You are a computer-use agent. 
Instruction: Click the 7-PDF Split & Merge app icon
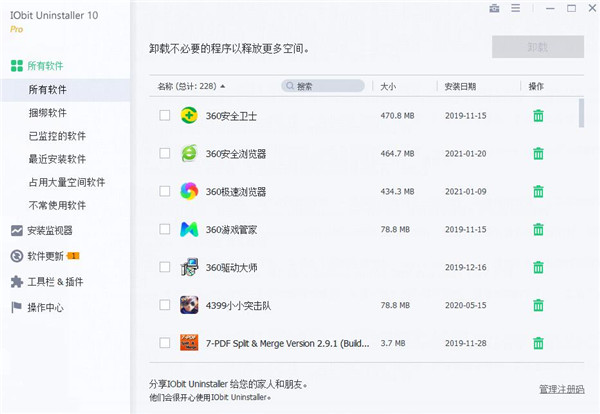click(189, 342)
